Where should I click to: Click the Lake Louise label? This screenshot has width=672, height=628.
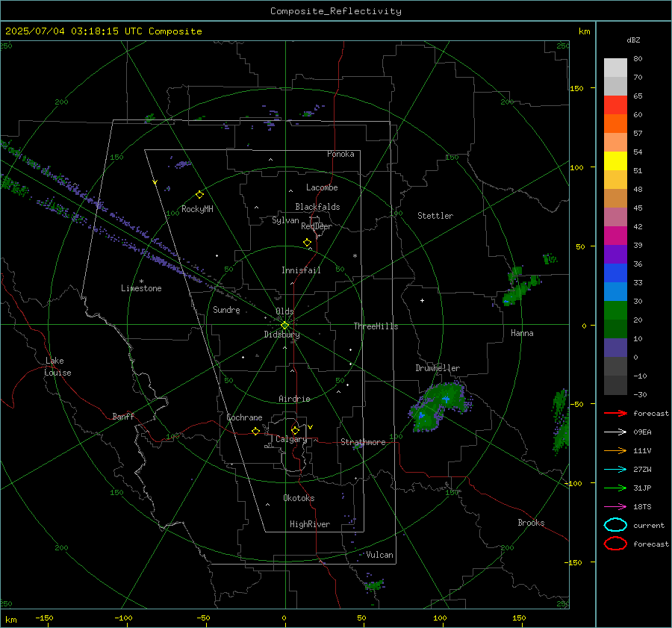coord(57,367)
